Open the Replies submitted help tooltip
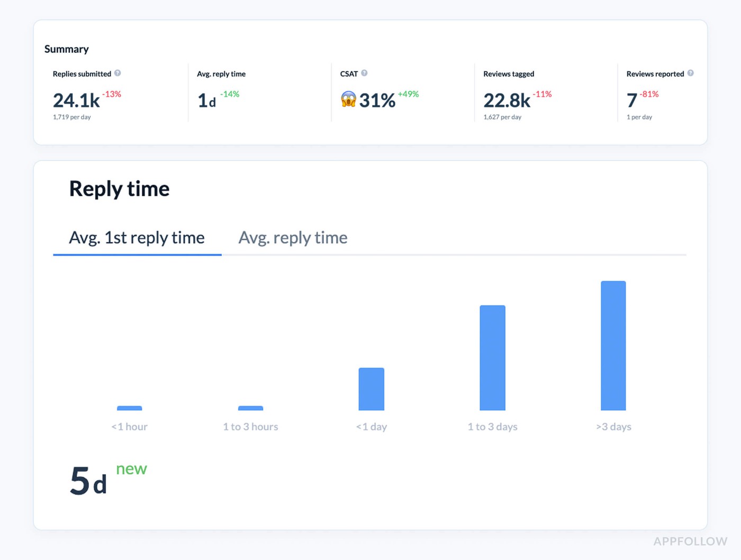Screen dimensions: 741x560 coord(118,74)
